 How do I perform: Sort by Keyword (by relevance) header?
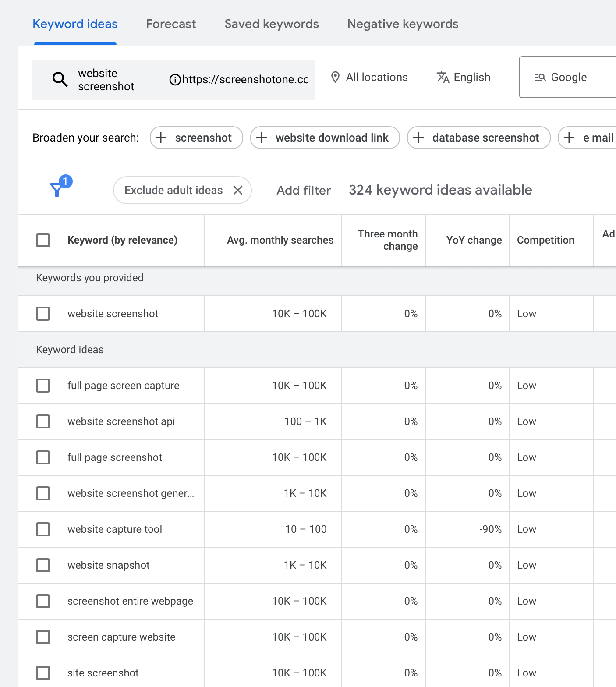122,240
